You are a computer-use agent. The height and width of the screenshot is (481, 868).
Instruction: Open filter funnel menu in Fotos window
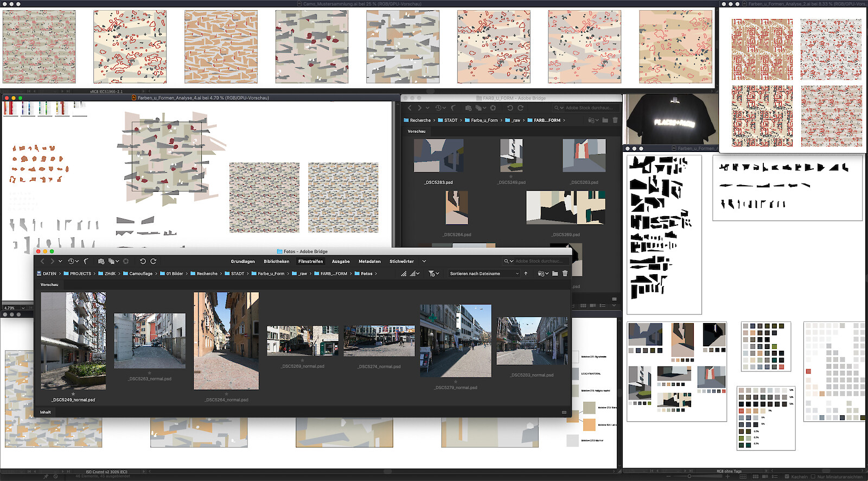pyautogui.click(x=432, y=274)
